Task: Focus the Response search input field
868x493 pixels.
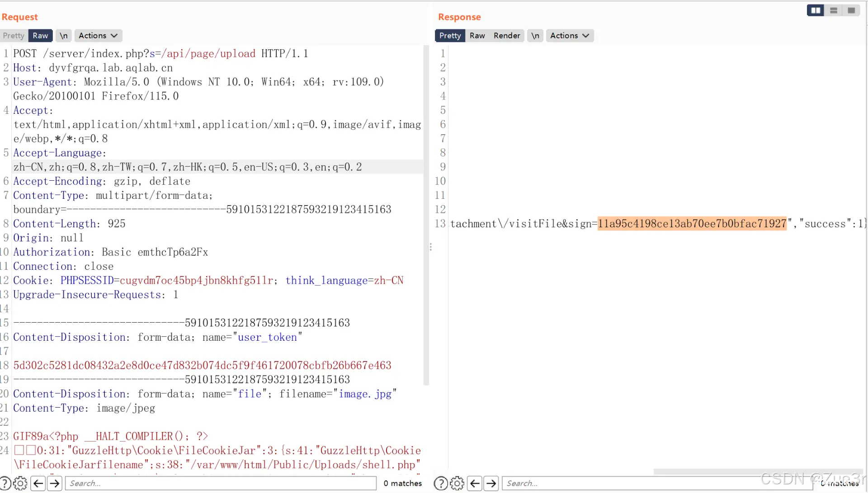Action: pos(658,483)
